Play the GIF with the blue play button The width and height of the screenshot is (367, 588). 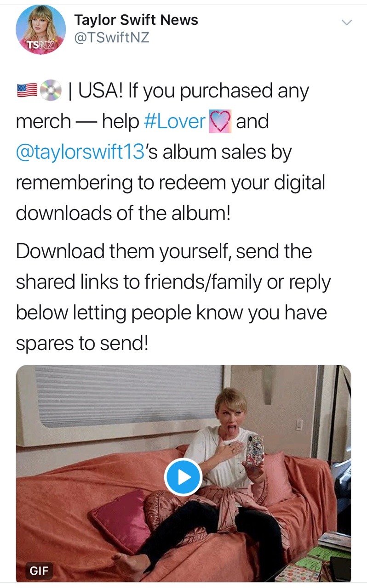point(183,477)
